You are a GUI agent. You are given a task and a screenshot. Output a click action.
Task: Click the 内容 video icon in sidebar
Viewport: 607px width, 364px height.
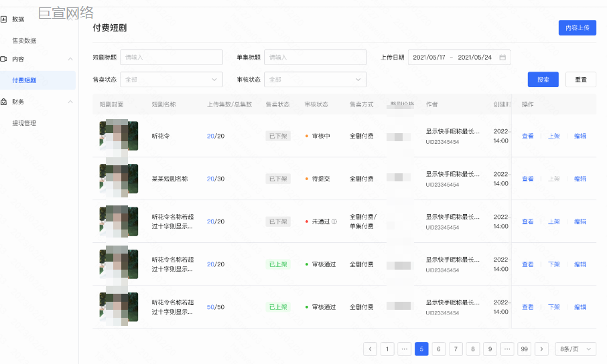pyautogui.click(x=3, y=59)
